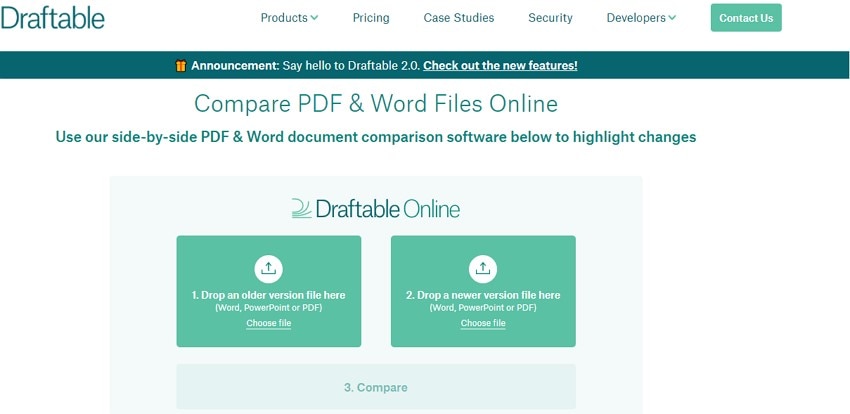The width and height of the screenshot is (850, 414).
Task: Click the gift icon beside Announcement
Action: click(181, 66)
